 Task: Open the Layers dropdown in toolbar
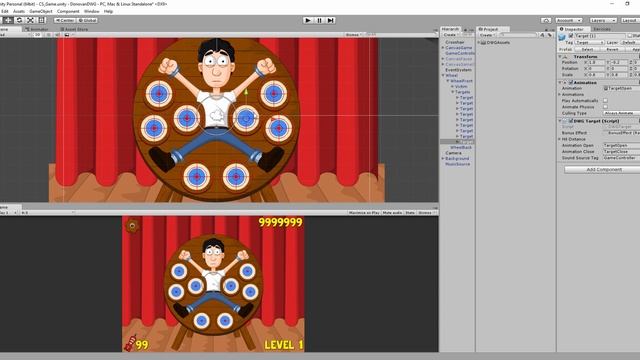pyautogui.click(x=602, y=20)
